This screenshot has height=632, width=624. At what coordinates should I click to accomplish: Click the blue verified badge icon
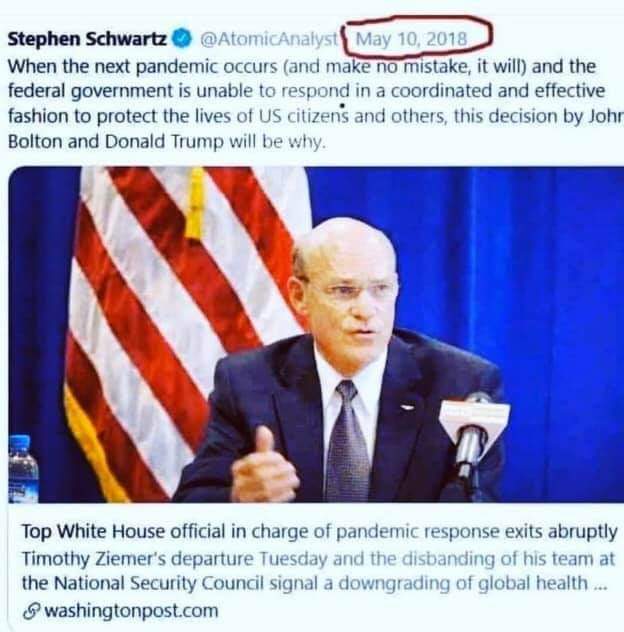click(x=183, y=39)
